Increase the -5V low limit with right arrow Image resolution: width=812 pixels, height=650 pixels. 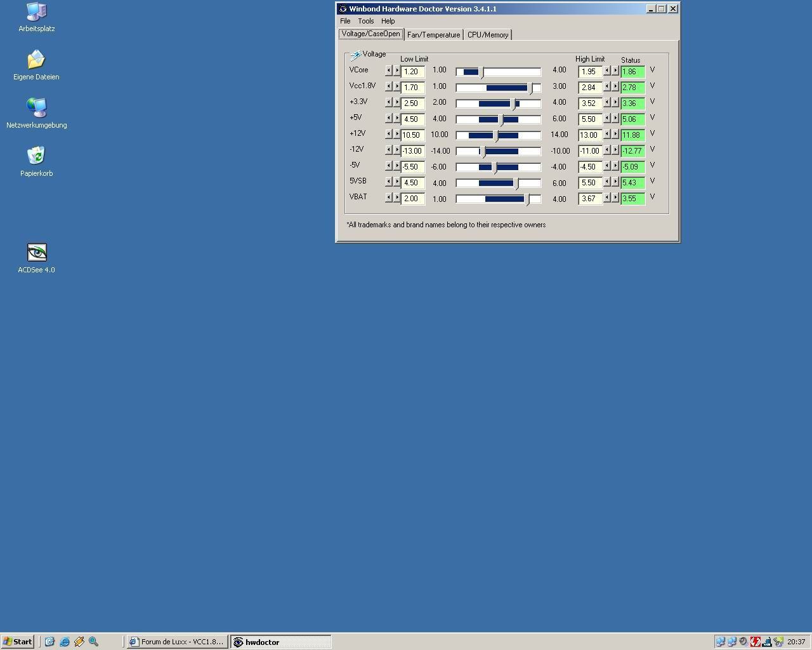tap(396, 166)
